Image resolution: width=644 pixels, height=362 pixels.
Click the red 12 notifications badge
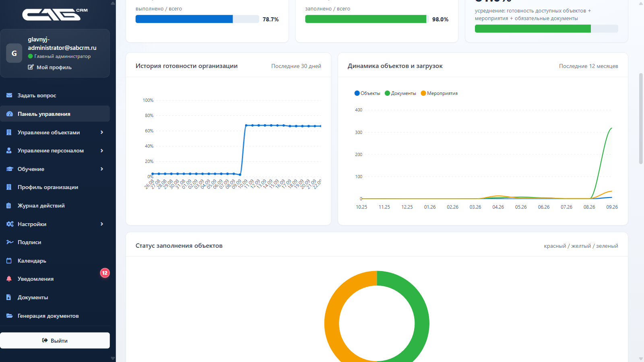pos(105,273)
